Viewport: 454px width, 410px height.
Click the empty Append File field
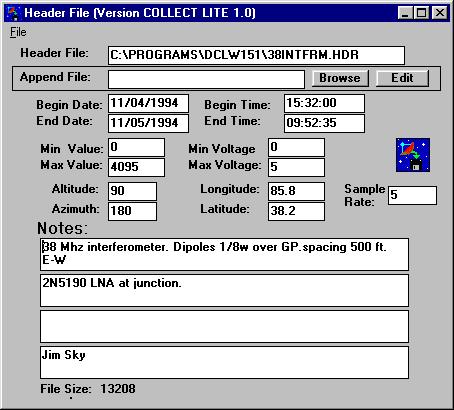click(x=206, y=79)
